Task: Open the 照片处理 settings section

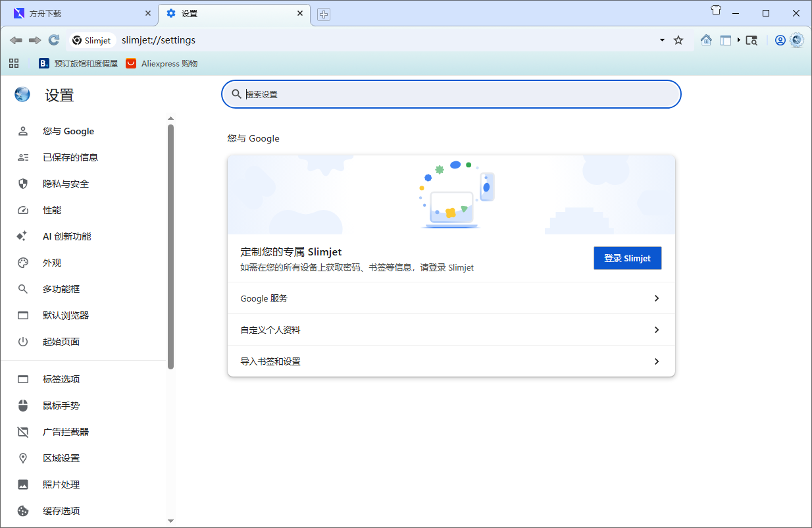Action: coord(61,485)
